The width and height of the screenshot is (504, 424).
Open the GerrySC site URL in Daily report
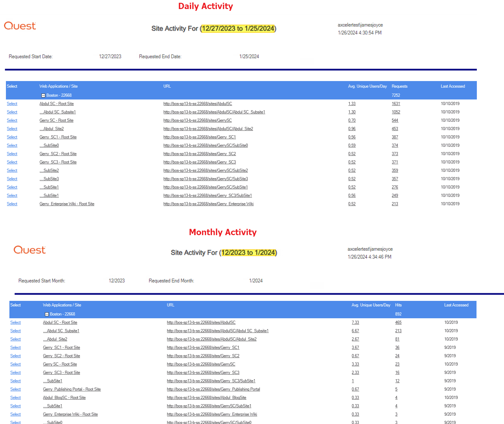click(197, 120)
